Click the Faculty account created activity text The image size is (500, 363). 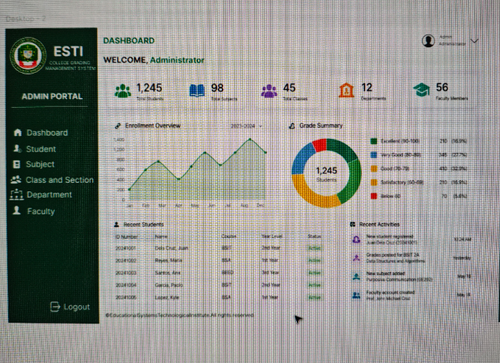pyautogui.click(x=390, y=295)
